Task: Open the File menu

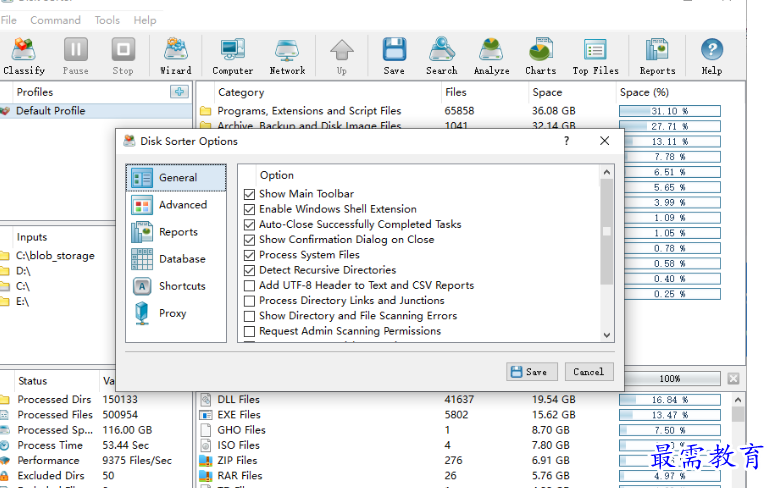Action: pos(8,20)
